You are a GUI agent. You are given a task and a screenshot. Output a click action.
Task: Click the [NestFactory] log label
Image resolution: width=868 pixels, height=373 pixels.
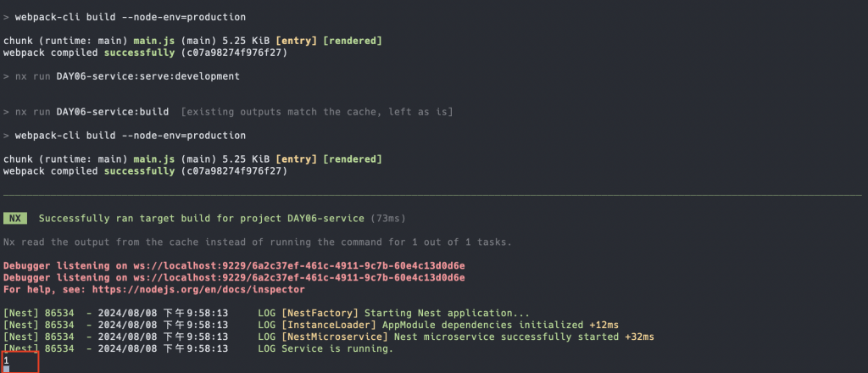click(x=320, y=313)
